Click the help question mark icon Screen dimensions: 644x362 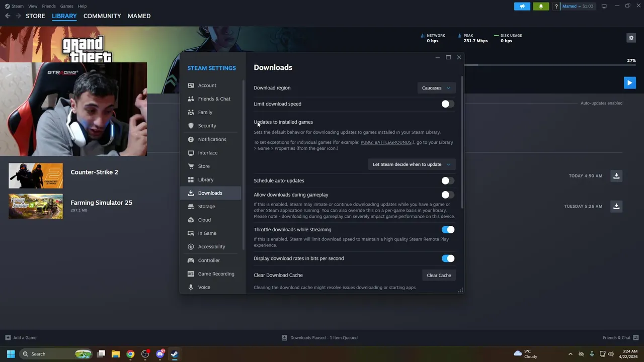tap(556, 6)
